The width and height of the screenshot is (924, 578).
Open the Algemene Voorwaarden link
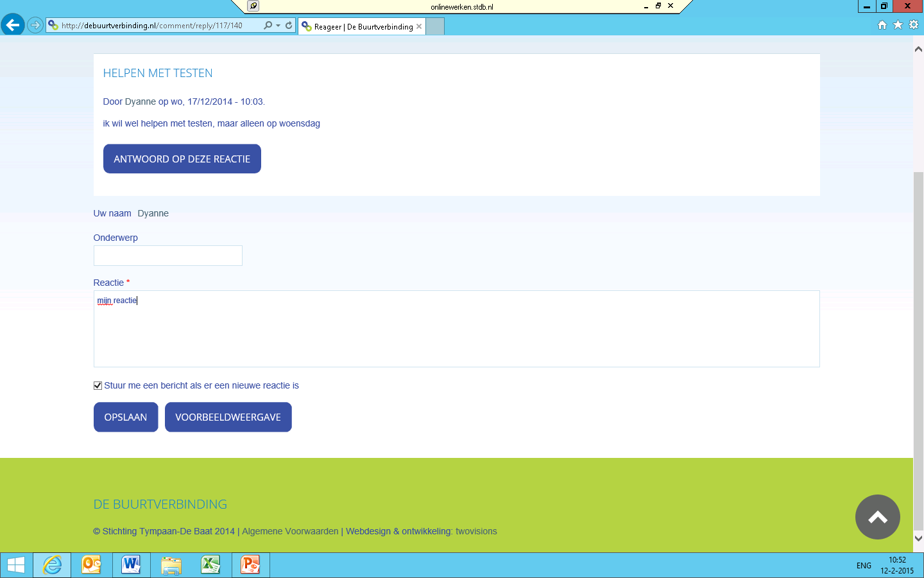click(x=290, y=531)
